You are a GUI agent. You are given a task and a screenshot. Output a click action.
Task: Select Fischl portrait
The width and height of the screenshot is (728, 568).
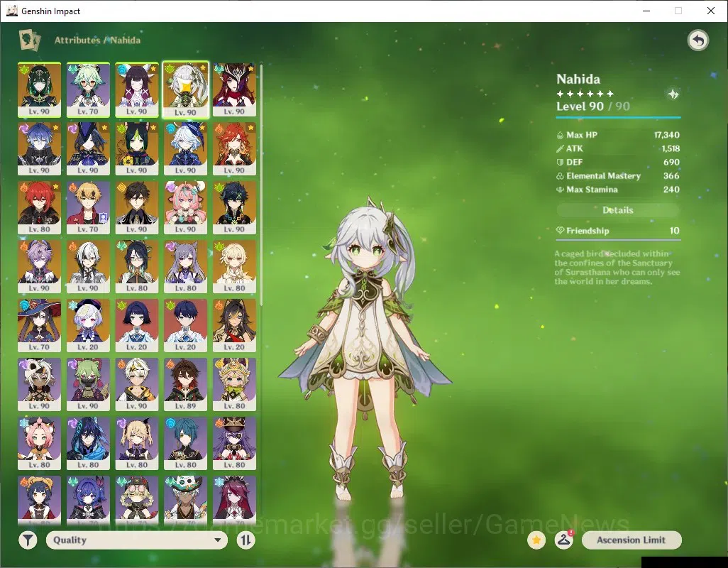pyautogui.click(x=137, y=444)
